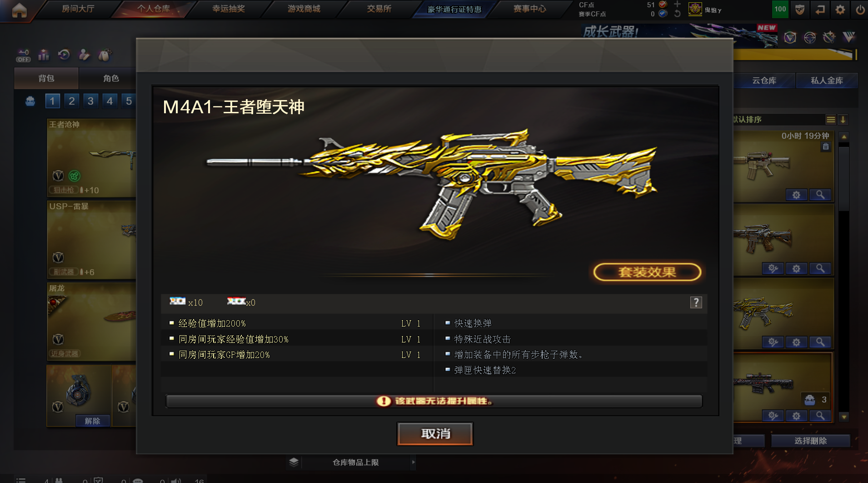868x483 pixels.
Task: Switch to the 私人金库 tab
Action: tap(827, 80)
